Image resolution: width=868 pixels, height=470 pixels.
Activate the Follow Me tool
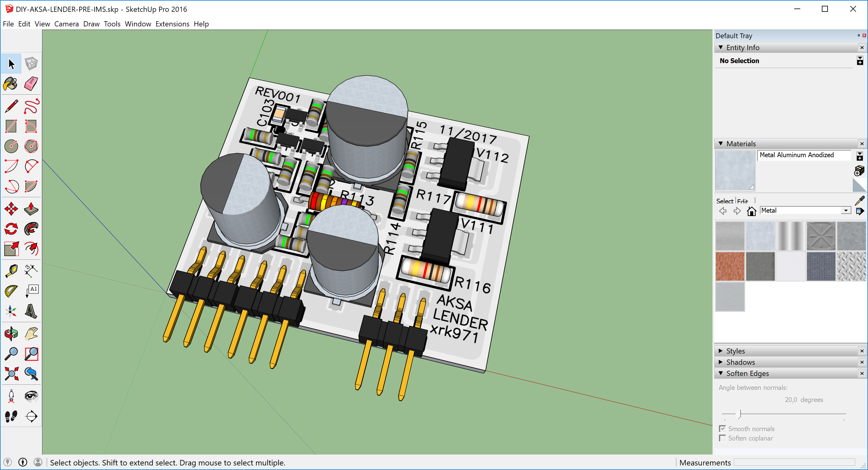[x=31, y=229]
